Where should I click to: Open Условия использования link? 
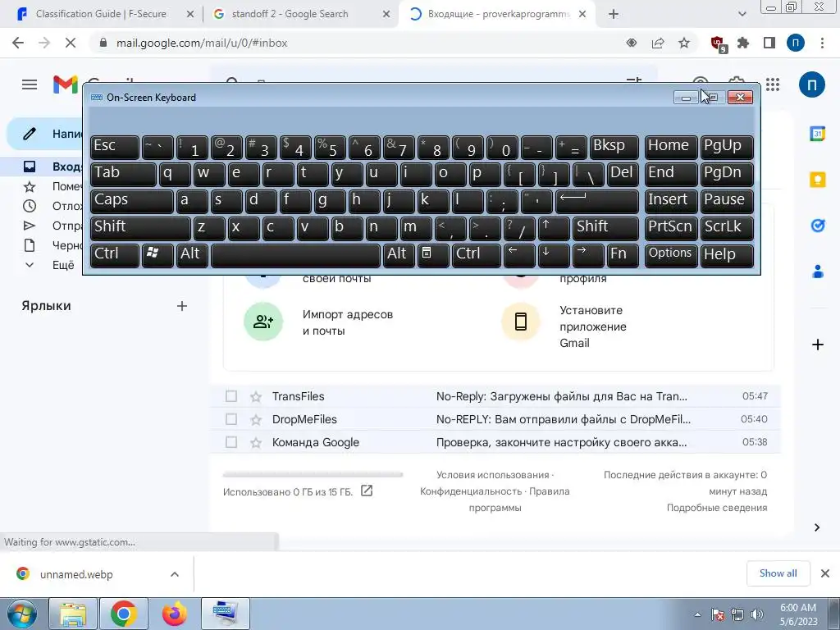492,475
